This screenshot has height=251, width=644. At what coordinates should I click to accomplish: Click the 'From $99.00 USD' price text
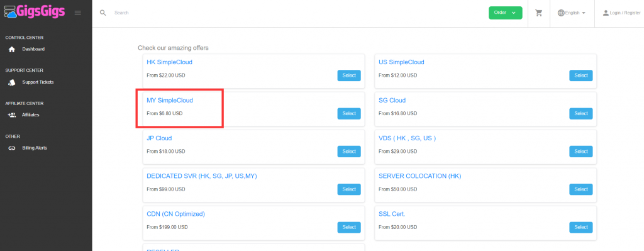[x=165, y=189]
